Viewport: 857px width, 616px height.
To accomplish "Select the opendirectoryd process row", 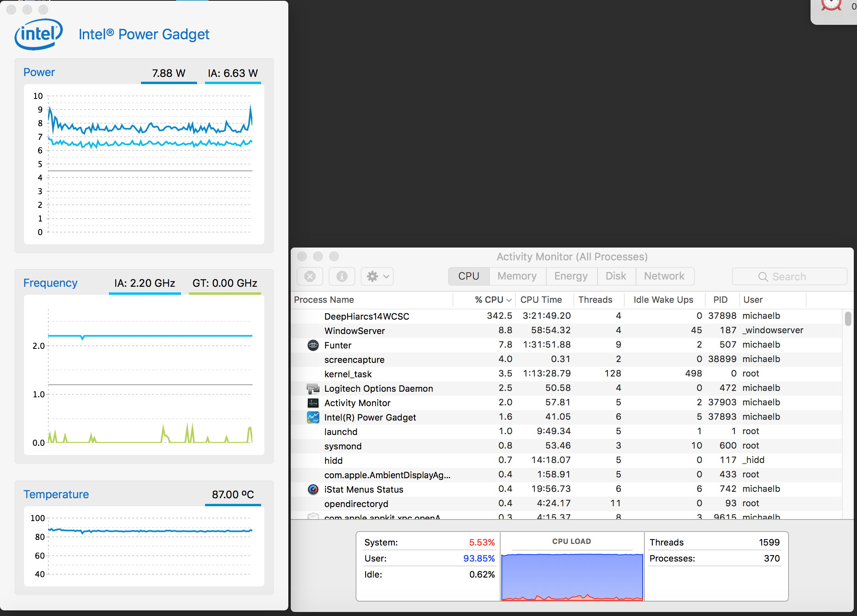I will coord(566,503).
